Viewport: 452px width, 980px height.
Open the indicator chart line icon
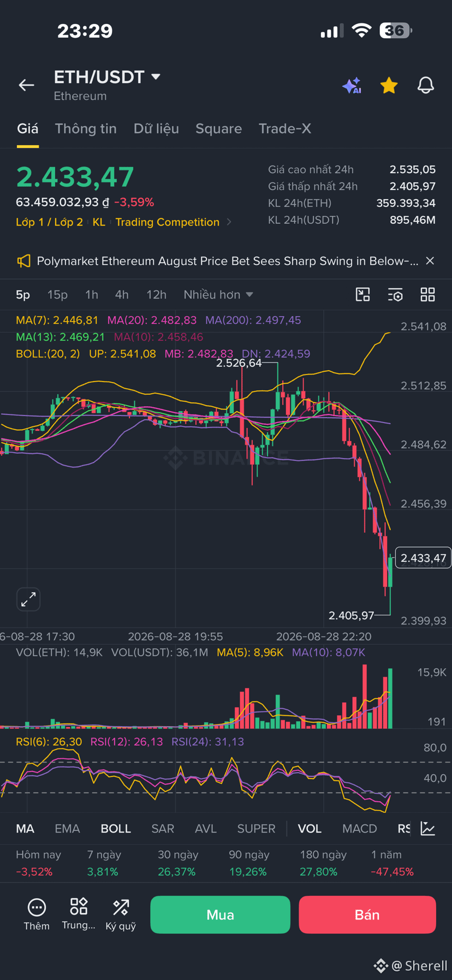(428, 829)
